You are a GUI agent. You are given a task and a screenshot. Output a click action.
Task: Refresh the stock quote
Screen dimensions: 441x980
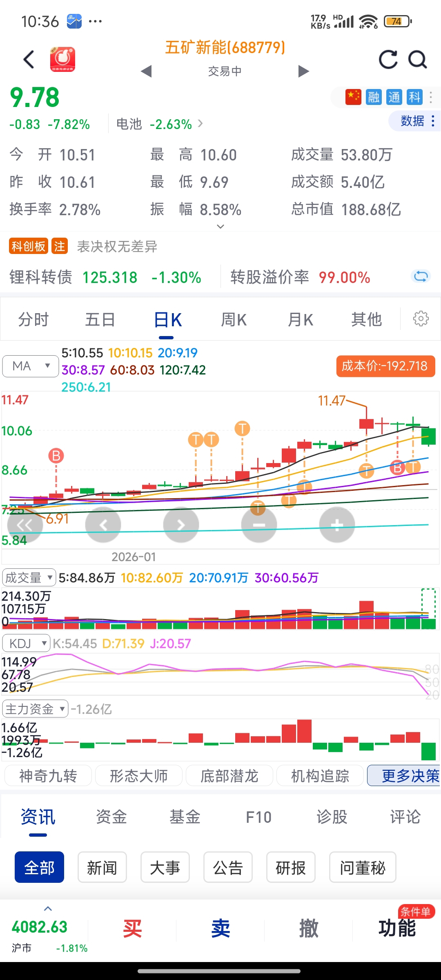pos(388,60)
